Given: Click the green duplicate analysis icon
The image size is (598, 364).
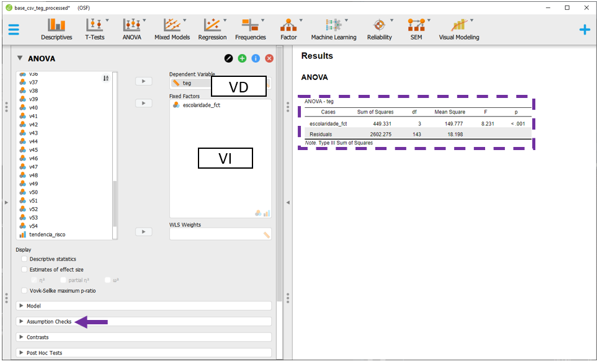Looking at the screenshot, I should 242,58.
